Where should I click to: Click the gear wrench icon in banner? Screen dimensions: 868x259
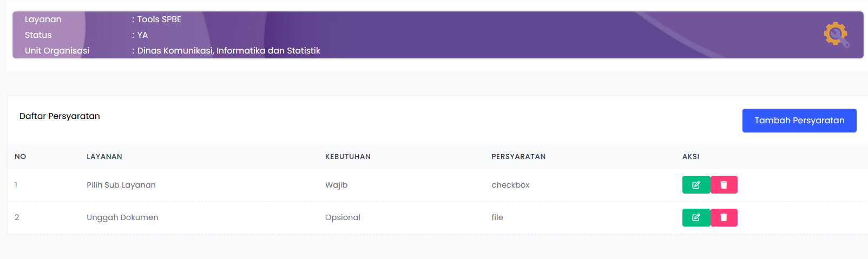(x=836, y=35)
